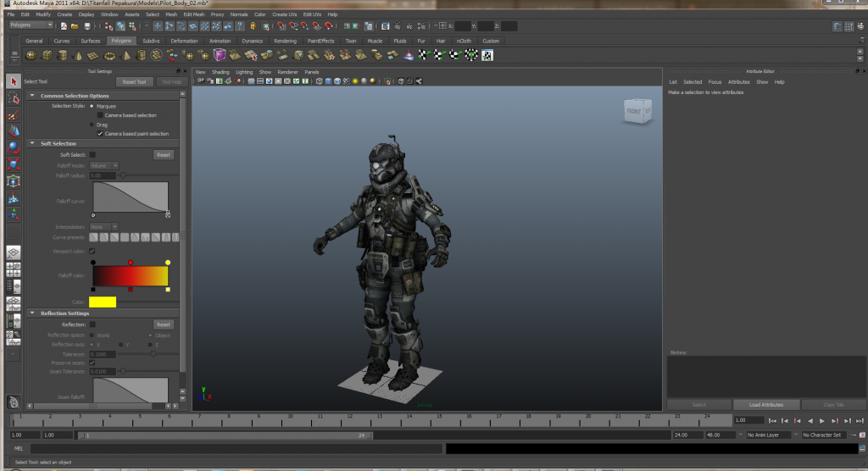Click the Lasso select tool
The height and width of the screenshot is (471, 868).
coord(14,98)
